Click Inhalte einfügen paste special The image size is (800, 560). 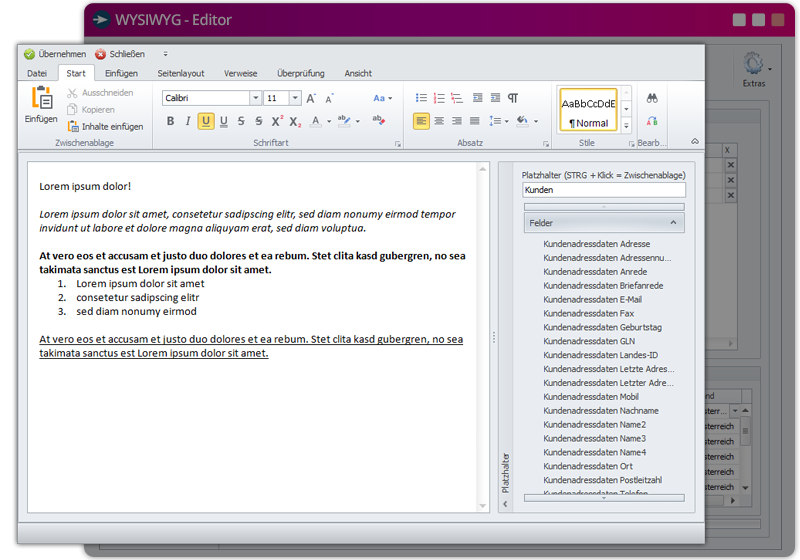coord(106,126)
